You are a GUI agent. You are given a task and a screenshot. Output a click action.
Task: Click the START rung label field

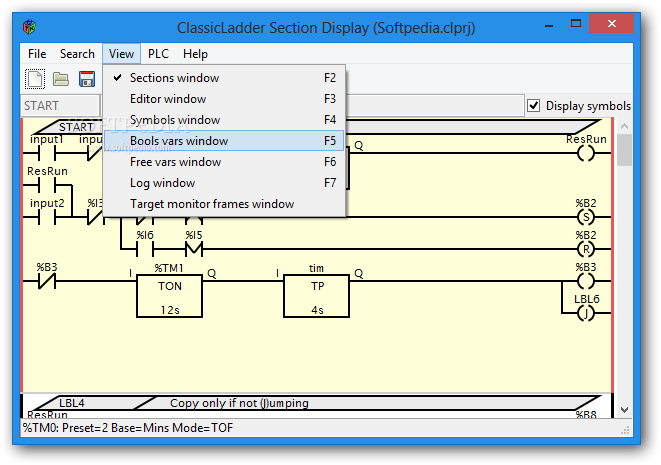coord(60,105)
